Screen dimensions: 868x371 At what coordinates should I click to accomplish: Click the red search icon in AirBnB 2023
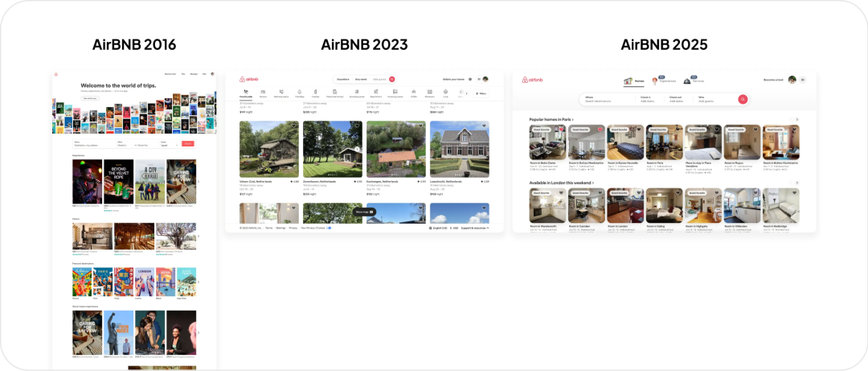[391, 80]
